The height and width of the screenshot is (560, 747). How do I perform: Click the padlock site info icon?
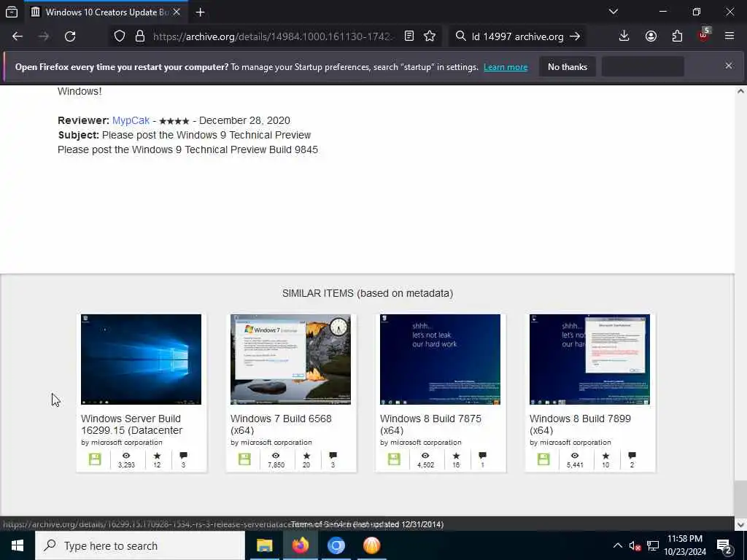(x=140, y=36)
